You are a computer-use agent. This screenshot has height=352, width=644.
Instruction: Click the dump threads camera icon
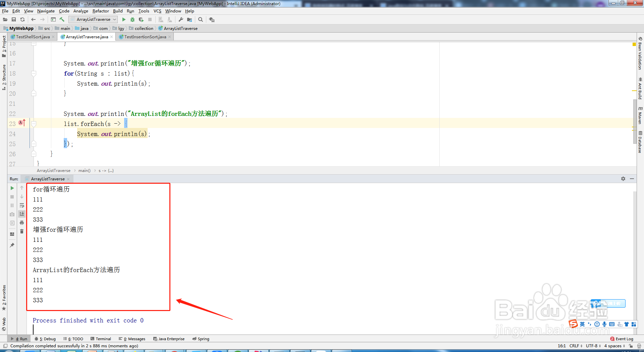click(12, 214)
